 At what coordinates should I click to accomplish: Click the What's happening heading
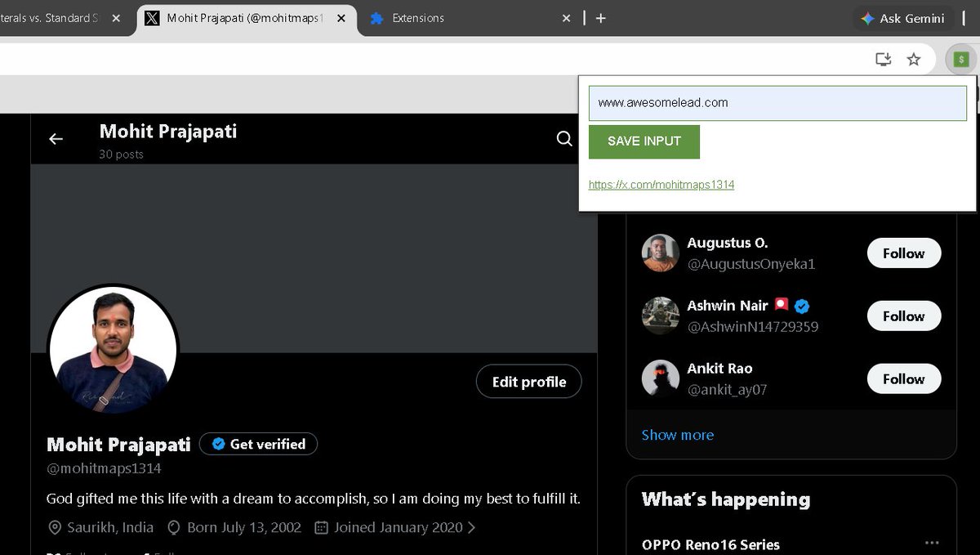[x=726, y=499]
